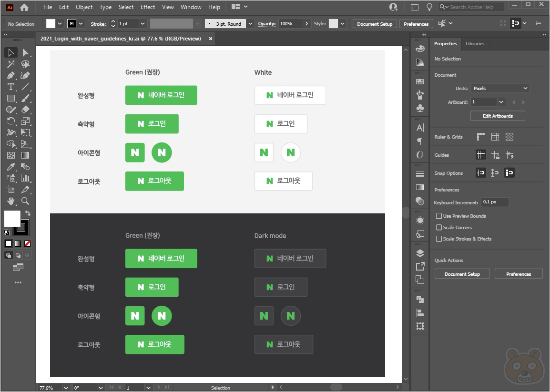Select the Eyedropper tool
The height and width of the screenshot is (392, 550).
tap(11, 167)
